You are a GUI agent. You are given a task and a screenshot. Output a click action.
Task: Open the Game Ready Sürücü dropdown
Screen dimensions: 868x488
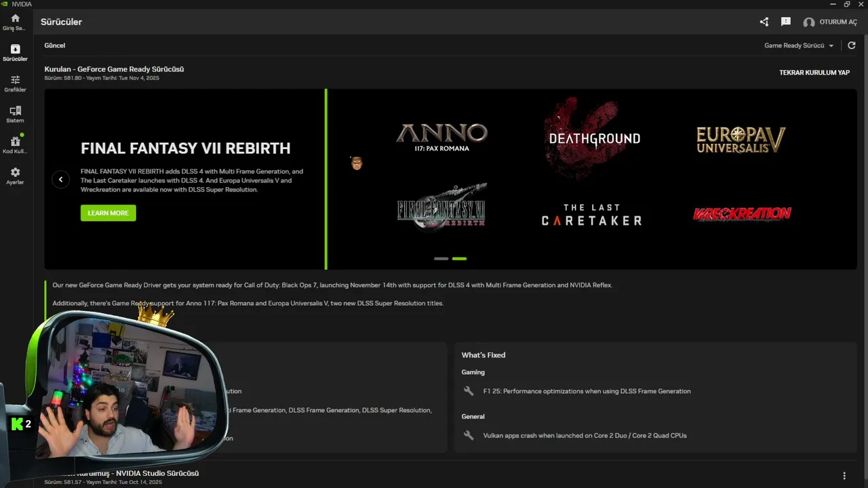(x=799, y=45)
